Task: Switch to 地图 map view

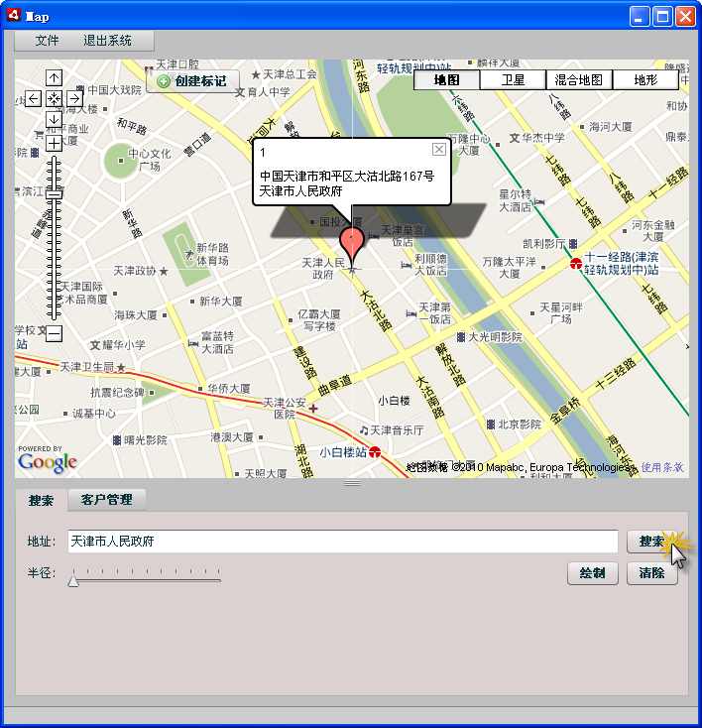Action: tap(446, 80)
